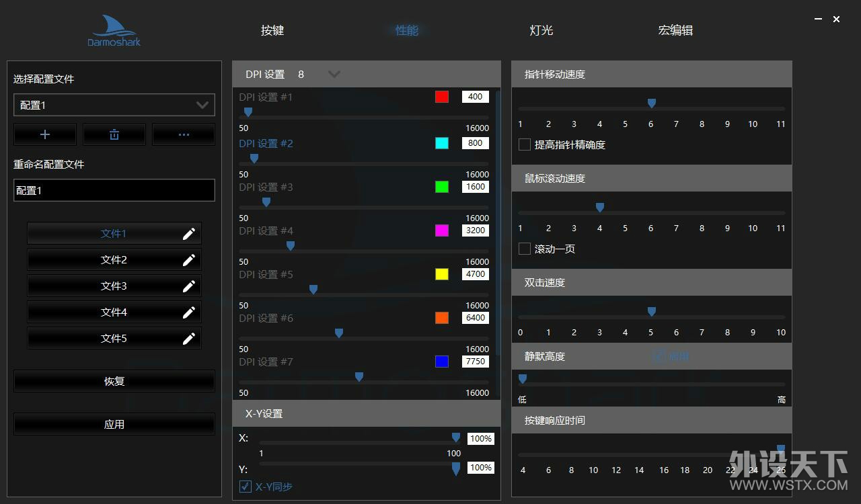
Task: Select the 文件2 button
Action: 114,259
